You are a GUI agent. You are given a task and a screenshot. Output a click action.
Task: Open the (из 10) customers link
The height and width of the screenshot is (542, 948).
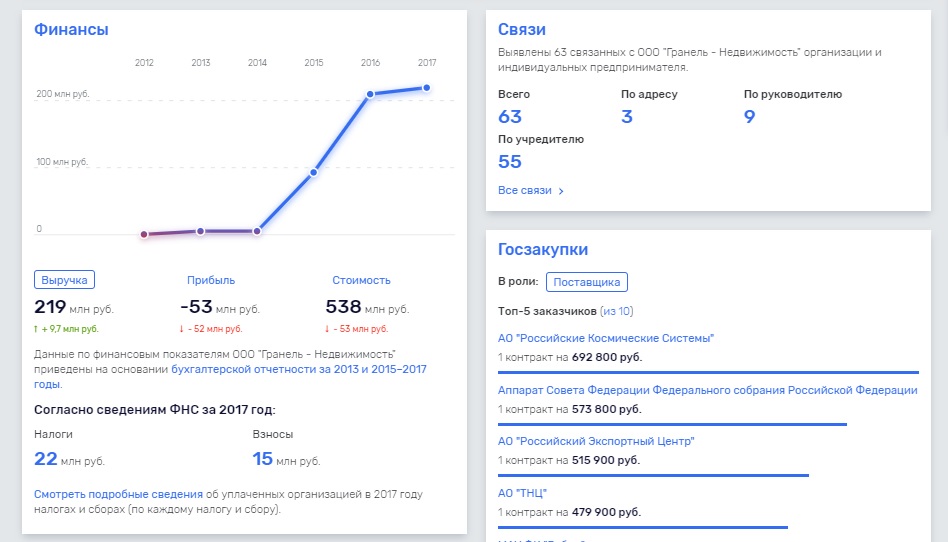click(x=617, y=311)
